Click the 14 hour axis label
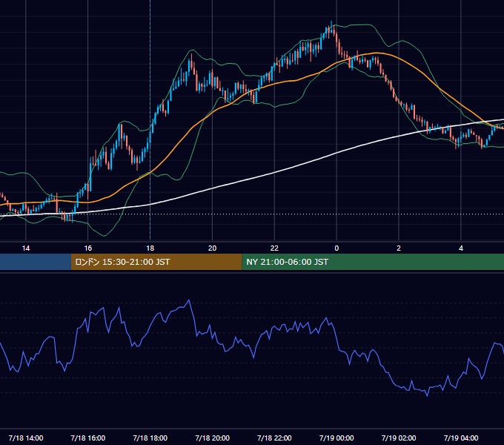 [26, 248]
